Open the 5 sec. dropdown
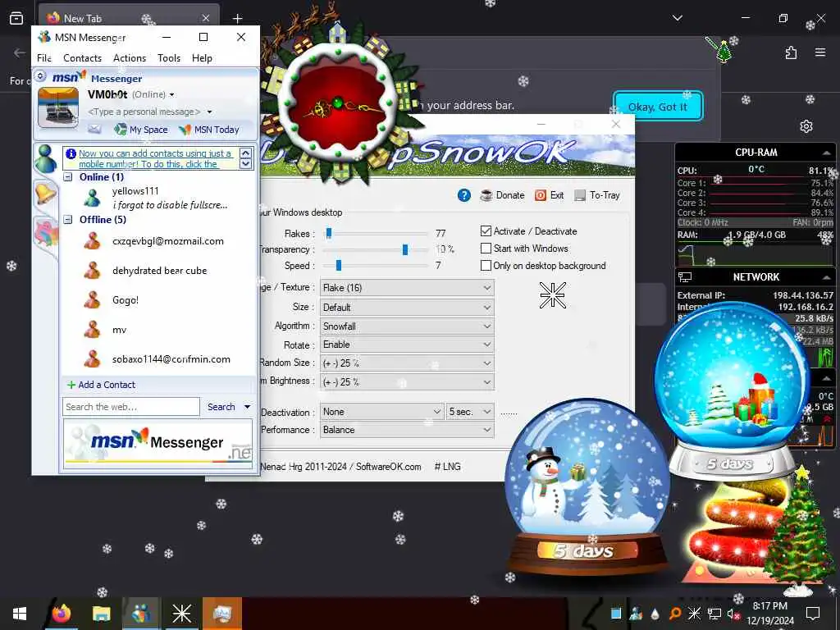Viewport: 840px width, 630px height. [x=470, y=412]
